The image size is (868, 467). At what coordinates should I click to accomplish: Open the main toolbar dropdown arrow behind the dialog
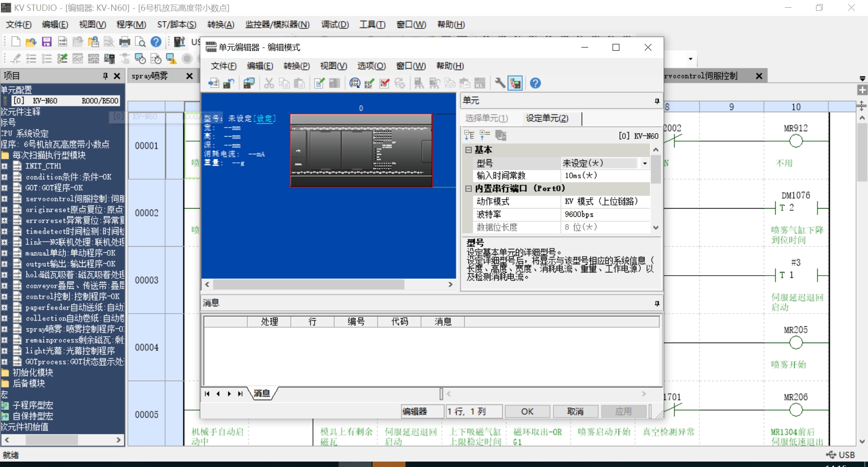point(690,59)
